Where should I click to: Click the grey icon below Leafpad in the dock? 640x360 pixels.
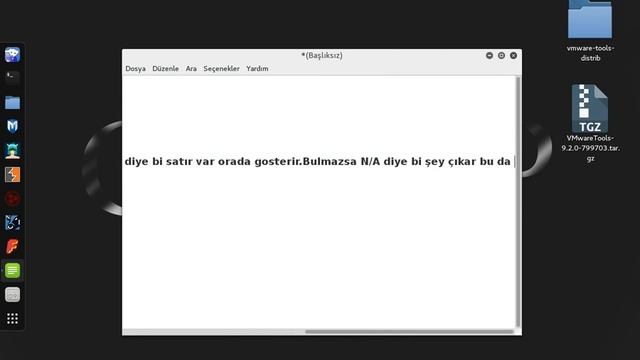12,295
